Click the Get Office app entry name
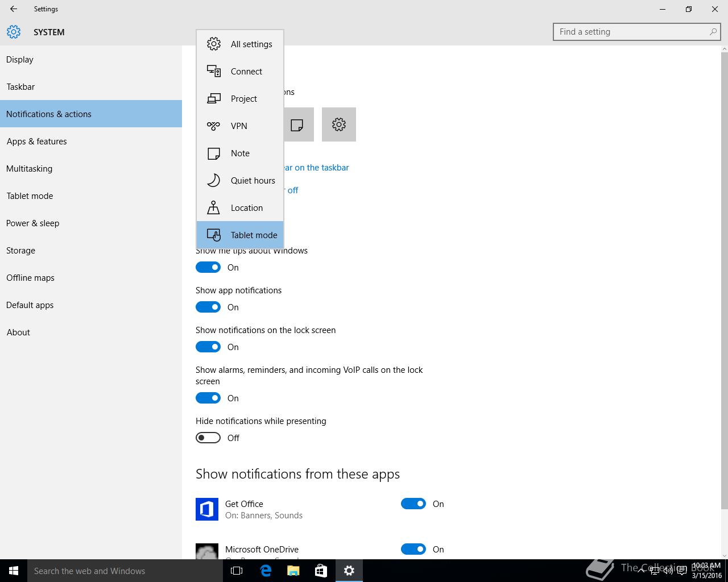728x582 pixels. coord(244,504)
